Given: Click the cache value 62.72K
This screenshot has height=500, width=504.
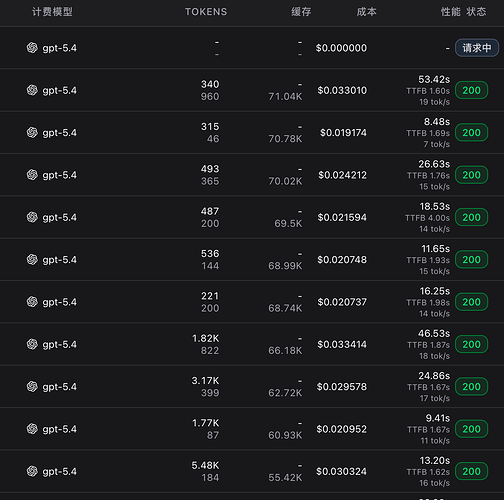Looking at the screenshot, I should pos(285,393).
